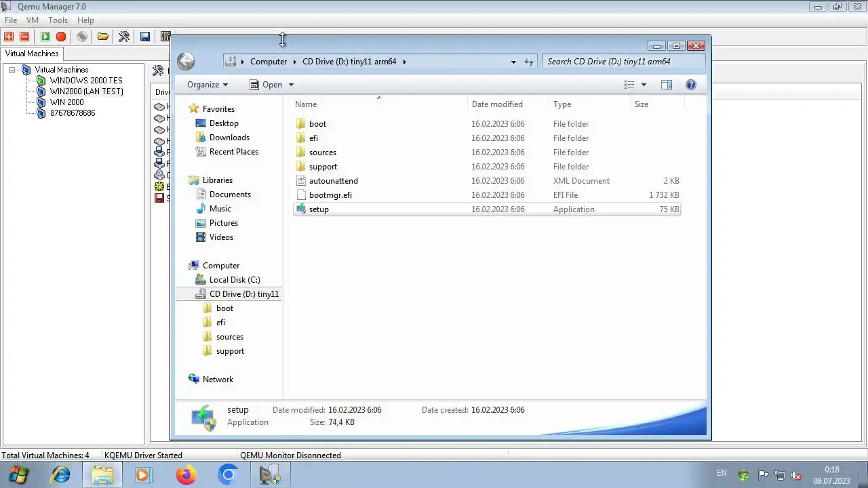Click the muted speaker tray icon
This screenshot has height=488, width=868.
coord(796,475)
